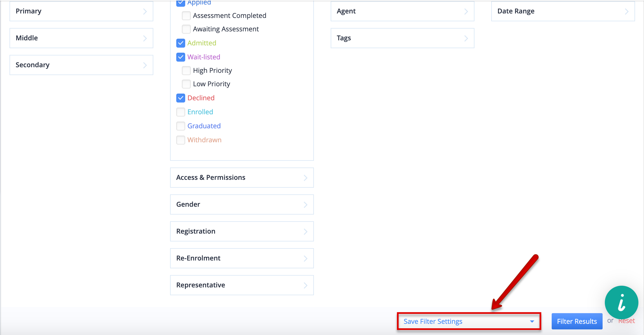Click the chevron icon on Secondary

click(145, 65)
